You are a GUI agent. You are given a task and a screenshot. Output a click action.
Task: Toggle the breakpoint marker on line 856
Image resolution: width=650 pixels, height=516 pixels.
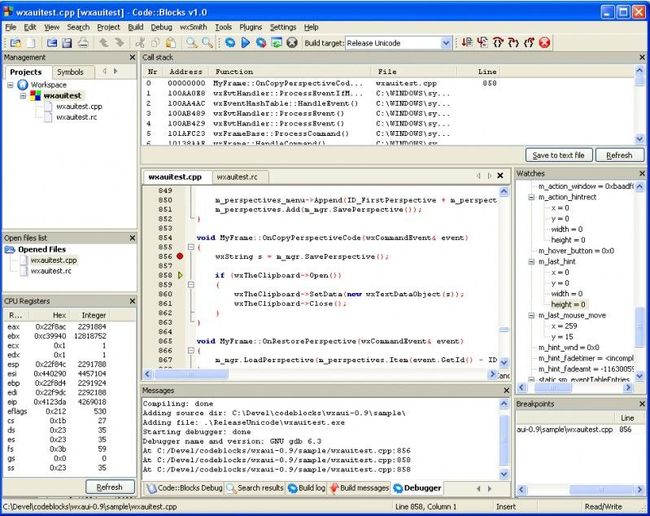pyautogui.click(x=180, y=256)
